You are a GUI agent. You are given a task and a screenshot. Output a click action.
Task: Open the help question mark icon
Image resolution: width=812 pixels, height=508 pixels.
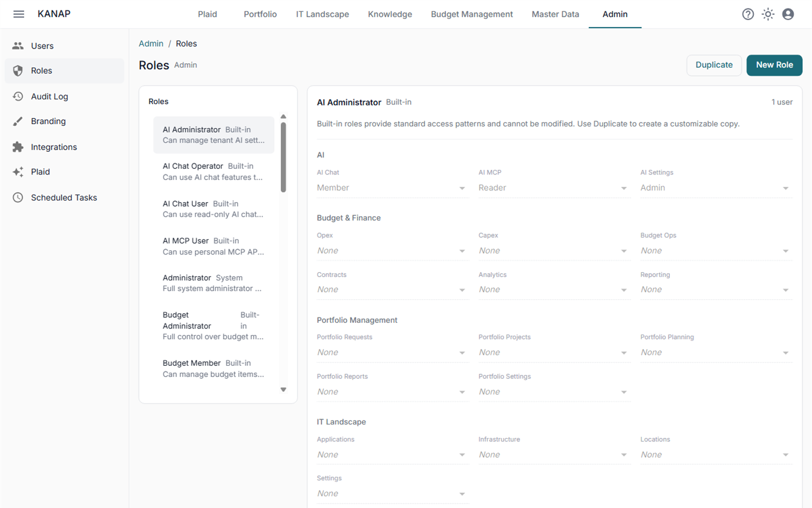[748, 14]
